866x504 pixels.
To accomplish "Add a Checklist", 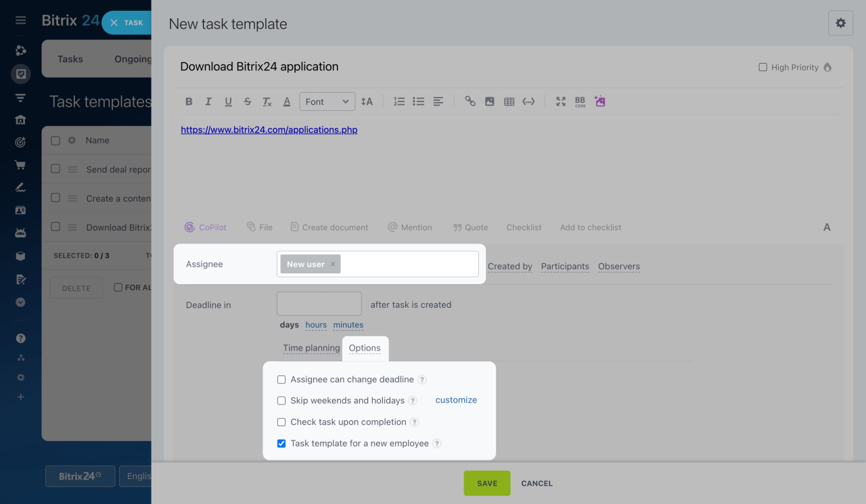I will [x=524, y=227].
